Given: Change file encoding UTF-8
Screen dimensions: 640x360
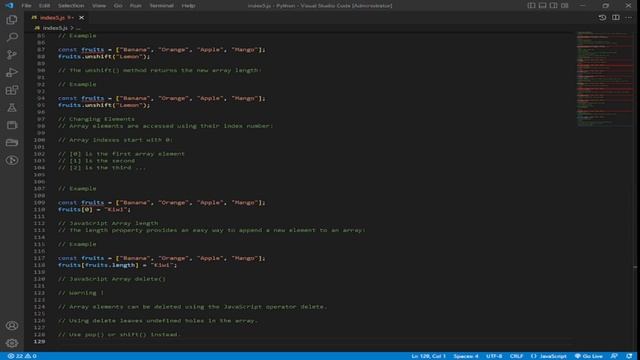Looking at the screenshot, I should coord(494,356).
